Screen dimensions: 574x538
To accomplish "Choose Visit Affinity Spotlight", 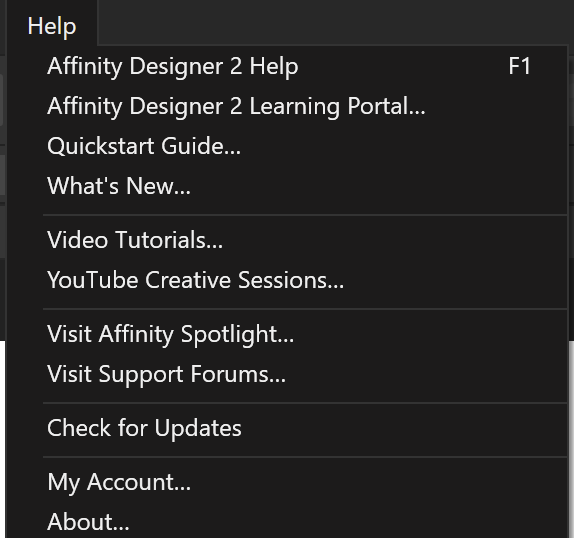I will [287, 334].
